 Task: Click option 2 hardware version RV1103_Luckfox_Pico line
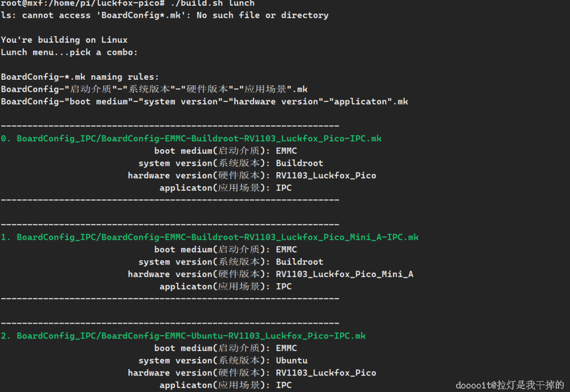(252, 373)
